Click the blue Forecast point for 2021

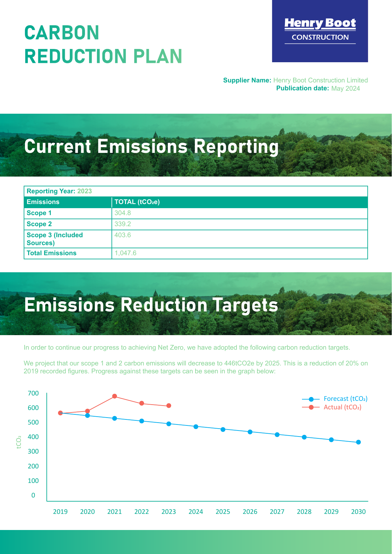[x=115, y=419]
